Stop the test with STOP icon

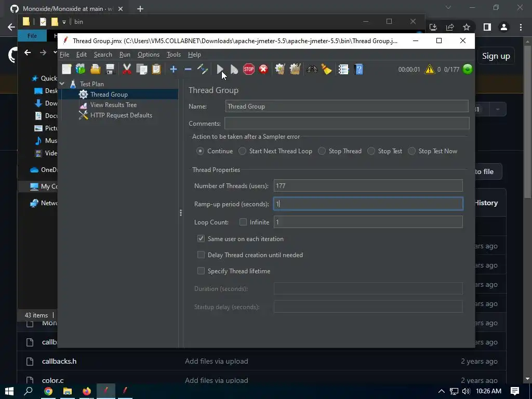(249, 69)
